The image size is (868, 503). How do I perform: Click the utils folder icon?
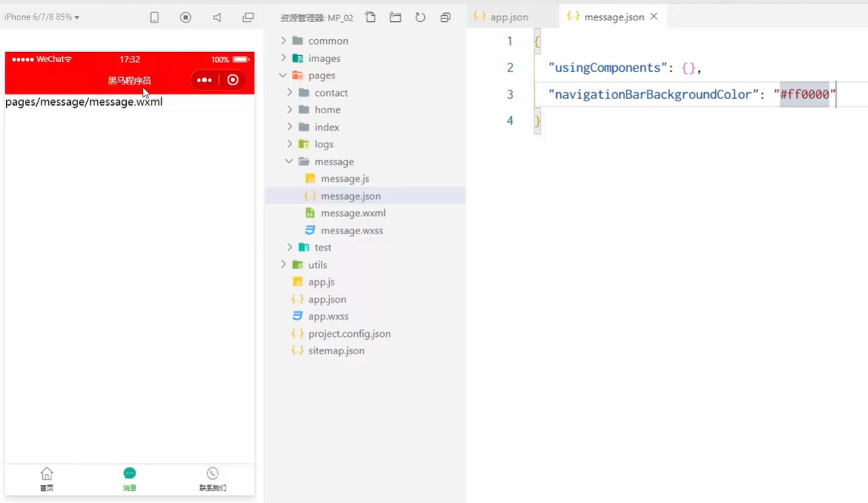(x=298, y=264)
